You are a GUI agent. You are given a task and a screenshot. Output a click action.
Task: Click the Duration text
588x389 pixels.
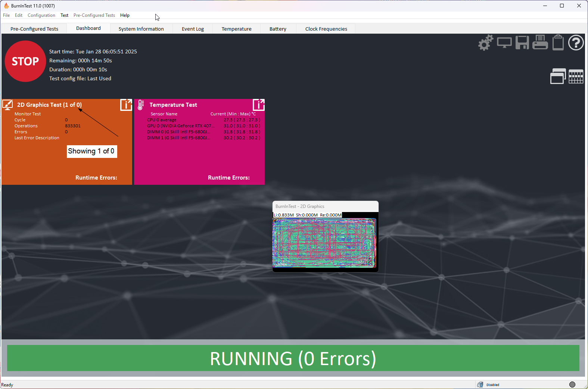tap(78, 69)
